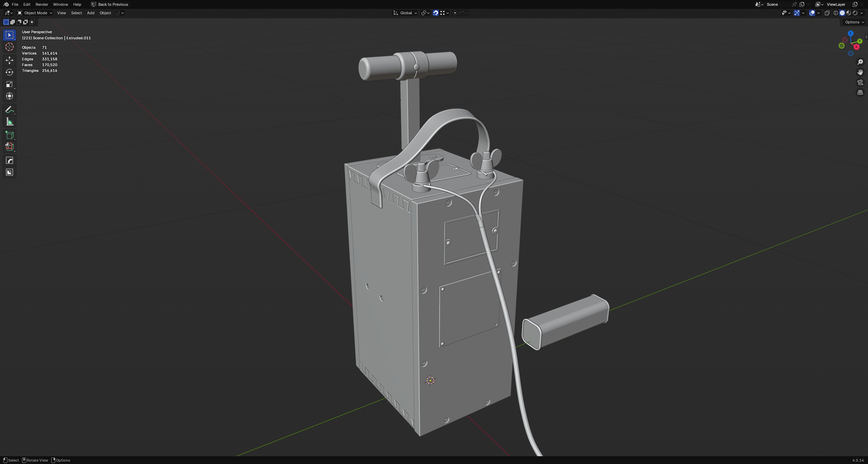This screenshot has height=464, width=868.
Task: Open shading options dropdown arrow
Action: (862, 13)
